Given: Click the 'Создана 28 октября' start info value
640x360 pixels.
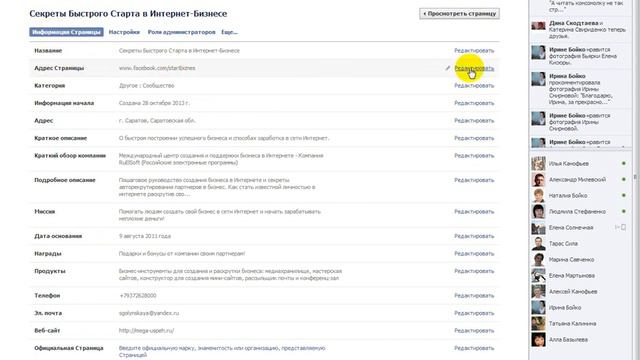Looking at the screenshot, I should click(154, 103).
